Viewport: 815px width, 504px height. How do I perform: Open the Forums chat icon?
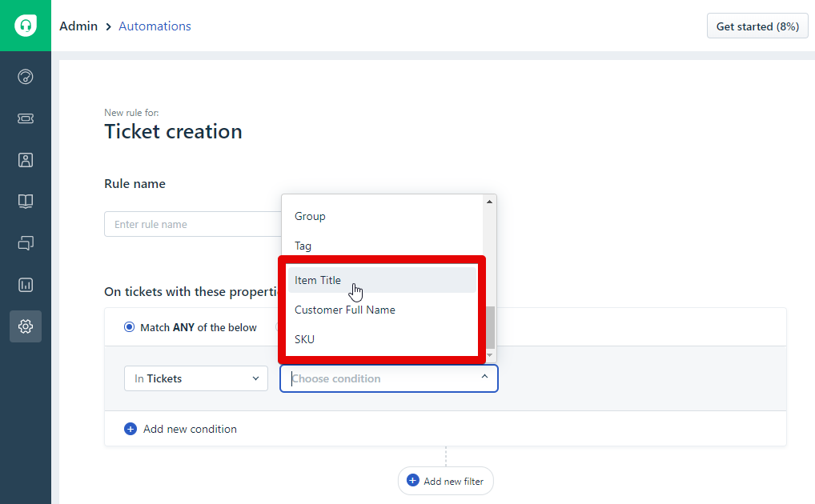(x=26, y=243)
